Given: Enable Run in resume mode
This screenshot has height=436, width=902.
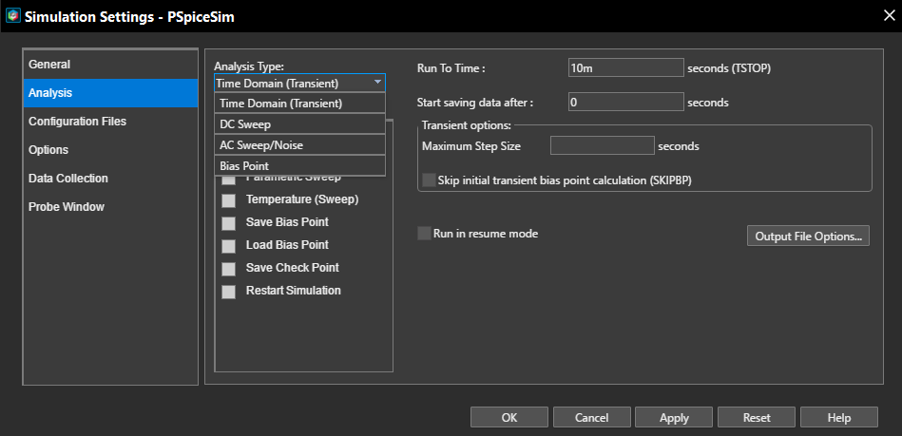Looking at the screenshot, I should (424, 234).
